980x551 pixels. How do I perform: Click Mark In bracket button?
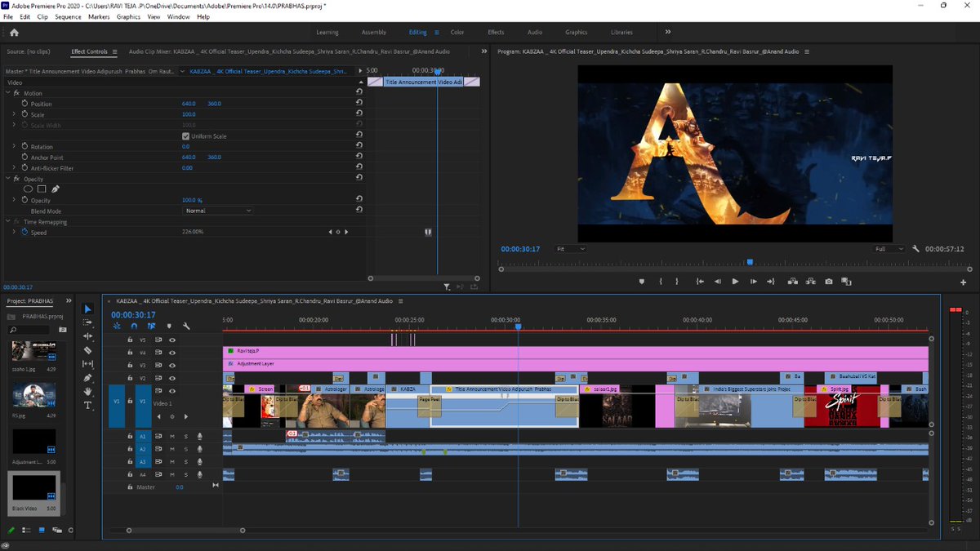(659, 282)
